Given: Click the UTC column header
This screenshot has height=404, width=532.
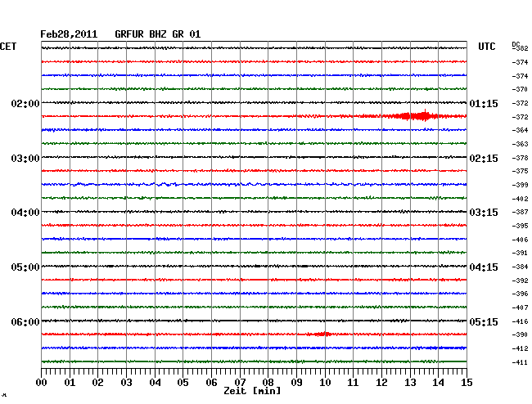Looking at the screenshot, I should 486,47.
